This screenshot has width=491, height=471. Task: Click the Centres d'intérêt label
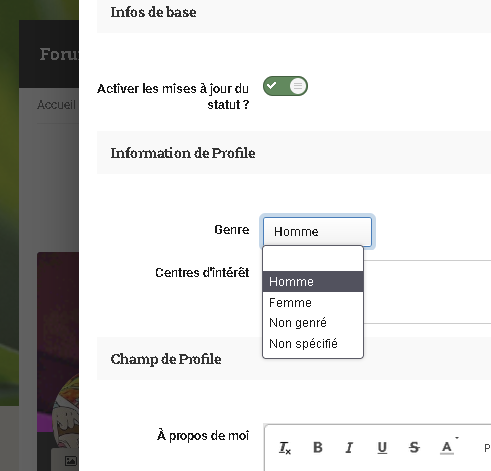pyautogui.click(x=202, y=272)
